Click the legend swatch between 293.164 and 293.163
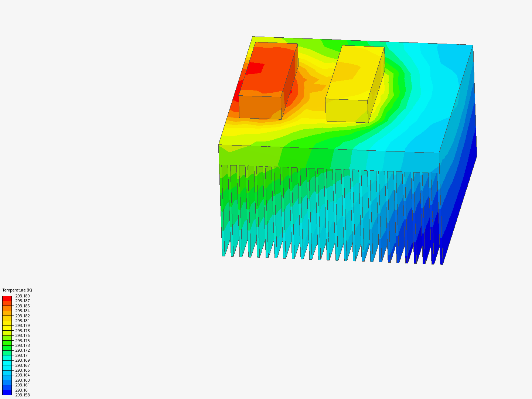Screen dimensions: 532x399 (x=7, y=378)
